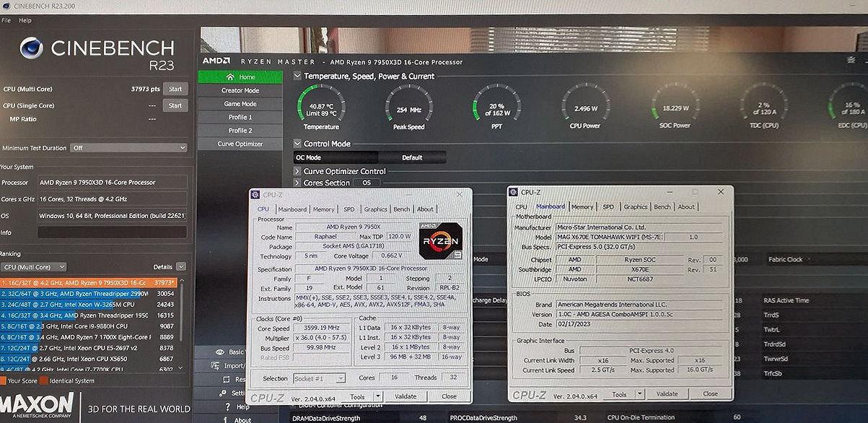Image resolution: width=868 pixels, height=423 pixels.
Task: Open the Tools dropdown arrow in the Processor CPU-Z window
Action: coord(378,396)
